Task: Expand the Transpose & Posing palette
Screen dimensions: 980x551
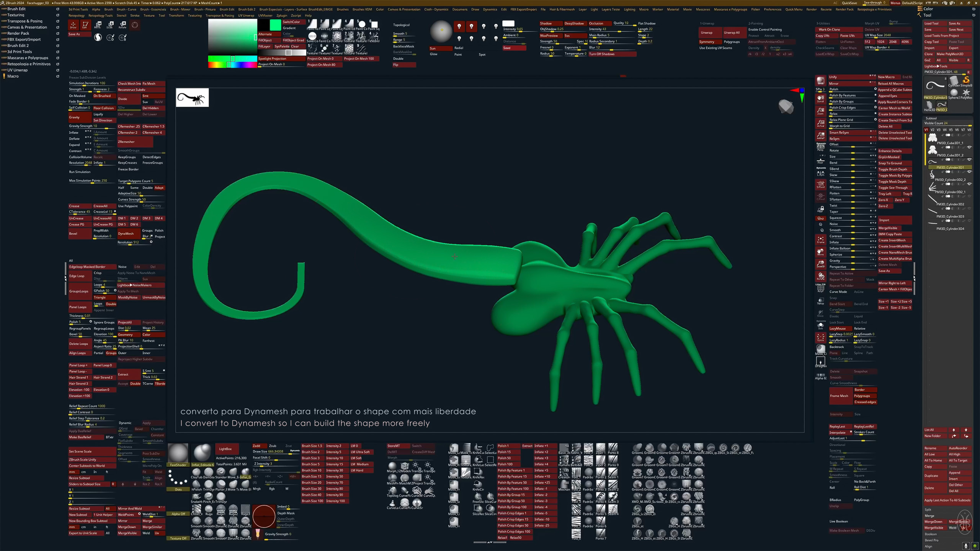Action: 25,21
